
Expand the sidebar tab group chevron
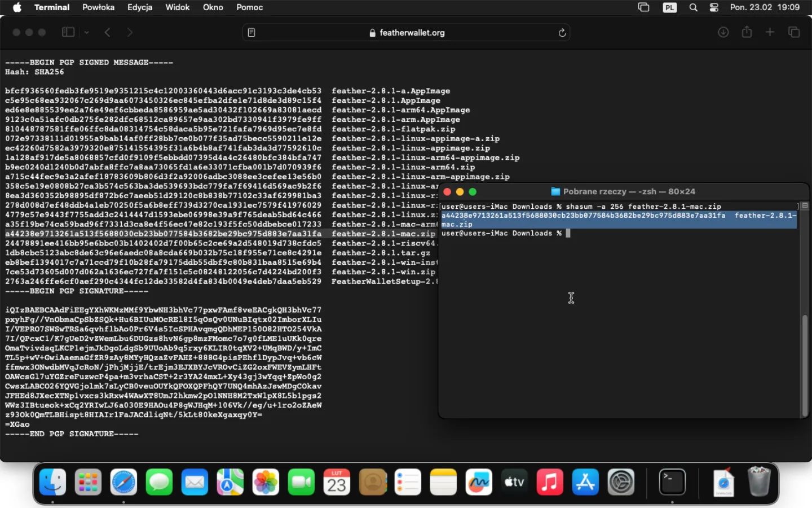[x=87, y=33]
